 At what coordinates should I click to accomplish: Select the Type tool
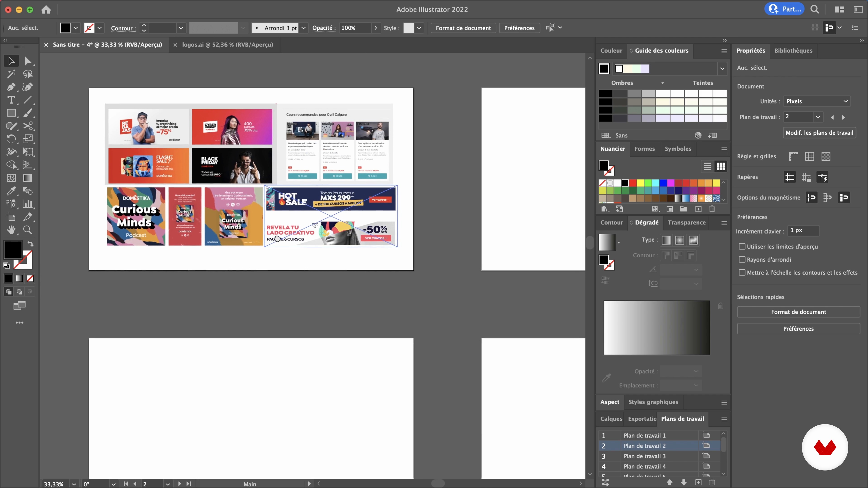[11, 100]
